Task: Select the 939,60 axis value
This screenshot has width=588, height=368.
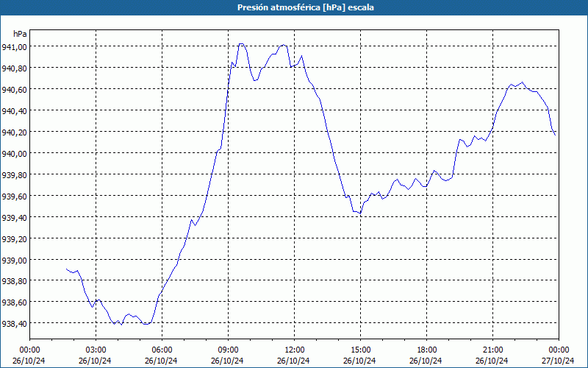Action: click(x=14, y=196)
